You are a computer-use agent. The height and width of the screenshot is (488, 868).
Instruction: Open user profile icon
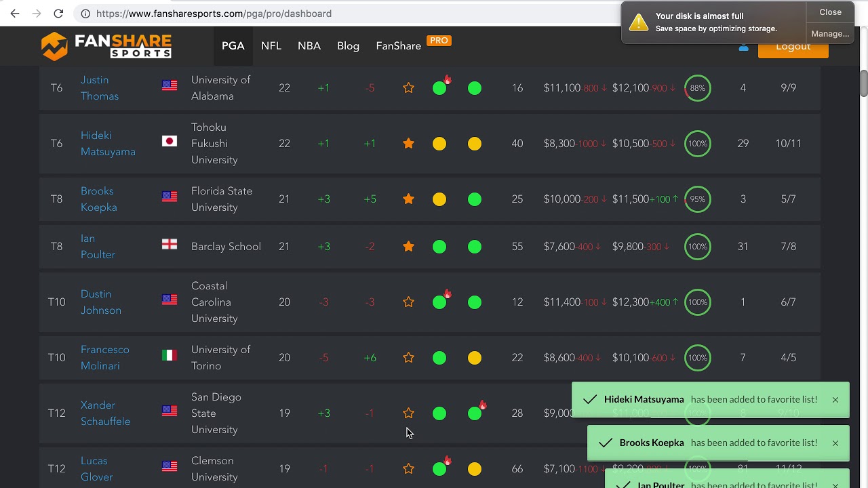click(x=743, y=47)
